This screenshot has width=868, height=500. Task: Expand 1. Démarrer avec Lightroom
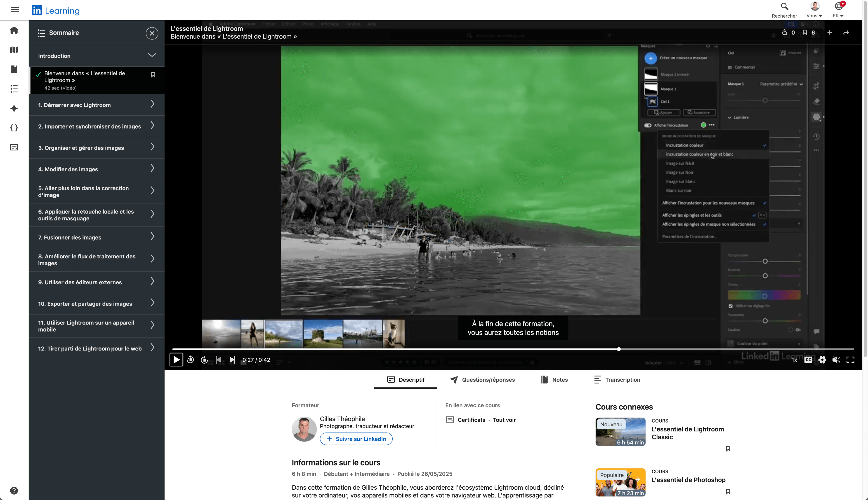[97, 105]
